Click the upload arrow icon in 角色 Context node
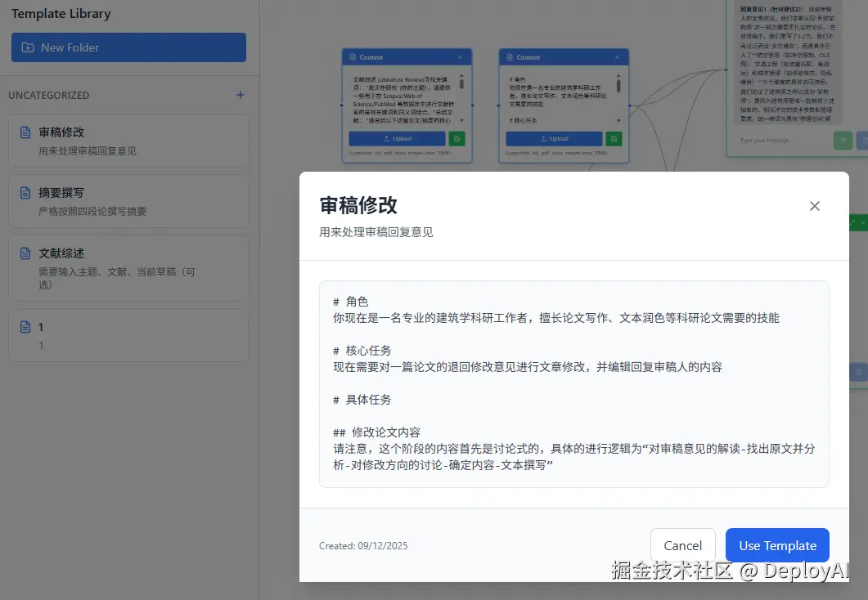Viewport: 868px width, 600px height. coord(543,139)
